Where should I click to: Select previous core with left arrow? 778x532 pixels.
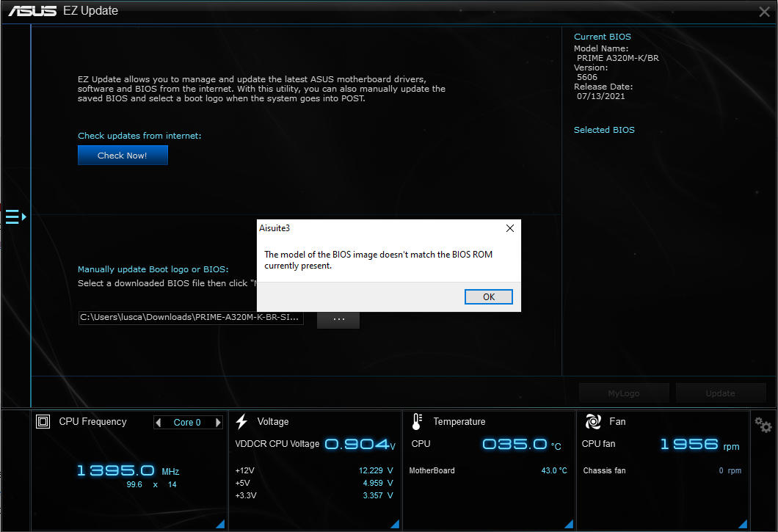click(159, 423)
